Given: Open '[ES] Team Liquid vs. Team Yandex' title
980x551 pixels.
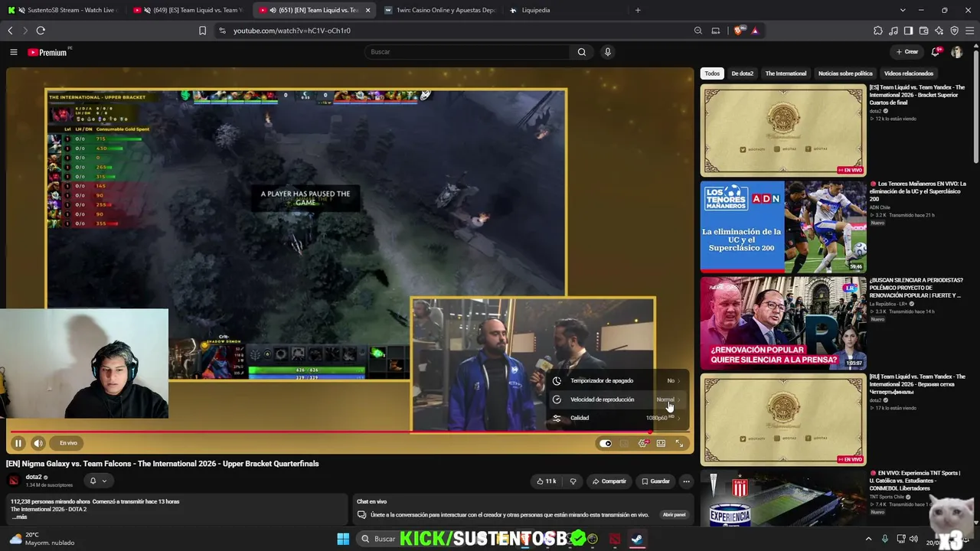Looking at the screenshot, I should (x=917, y=96).
